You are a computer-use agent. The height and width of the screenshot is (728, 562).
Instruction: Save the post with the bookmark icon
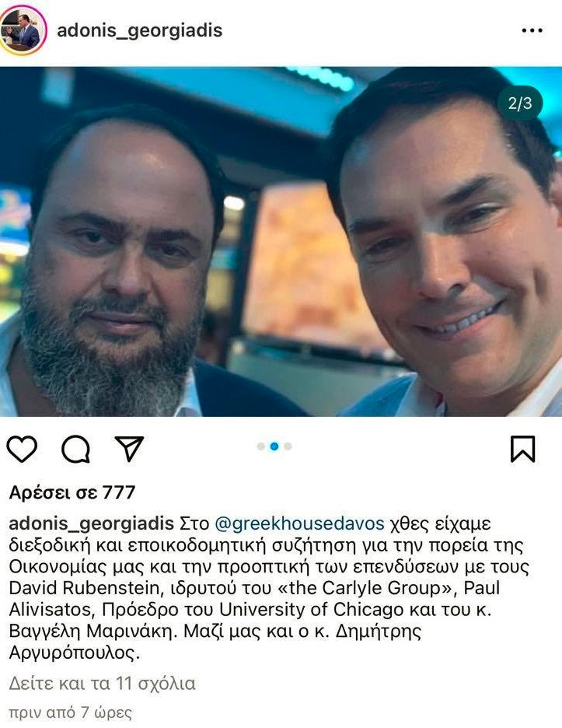pyautogui.click(x=523, y=449)
